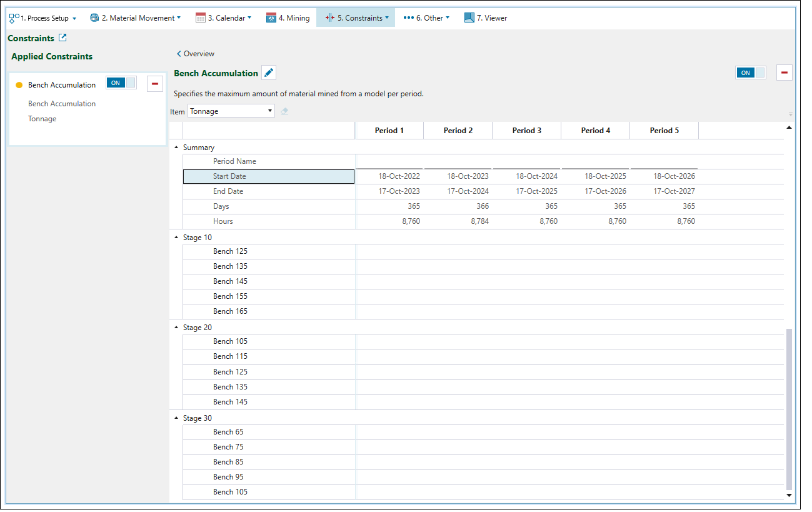Image resolution: width=812 pixels, height=512 pixels.
Task: Click the vertical scrollbar thumb of the table
Action: pos(788,409)
